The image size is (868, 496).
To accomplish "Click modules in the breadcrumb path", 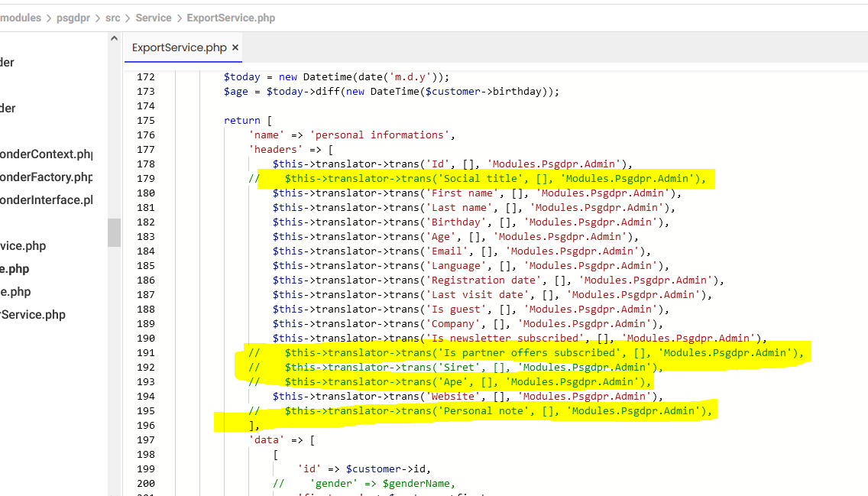I will 21,18.
